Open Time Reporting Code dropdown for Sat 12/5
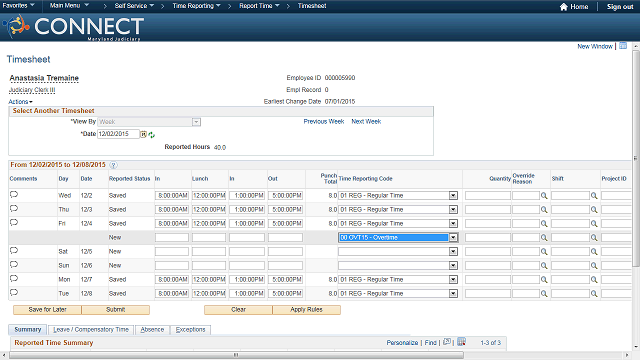Image resolution: width=640 pixels, height=360 pixels. pos(453,252)
